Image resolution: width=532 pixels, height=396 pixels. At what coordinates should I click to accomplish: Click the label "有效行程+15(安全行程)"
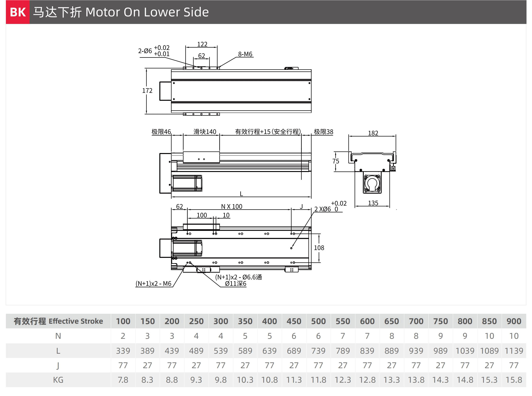pos(268,132)
